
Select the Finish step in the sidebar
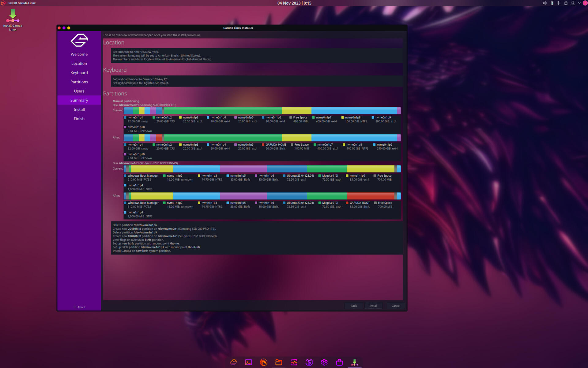click(x=79, y=119)
